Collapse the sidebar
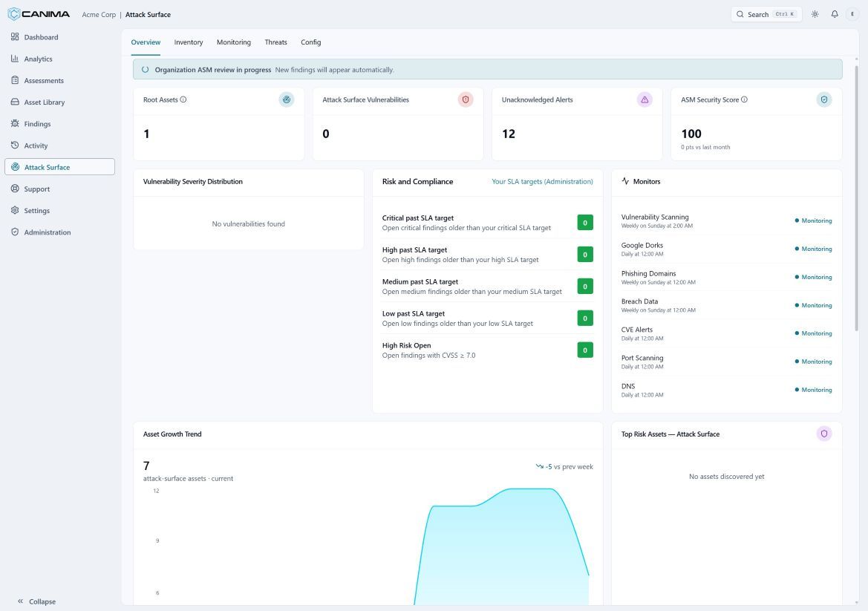868x611 pixels. (36, 601)
